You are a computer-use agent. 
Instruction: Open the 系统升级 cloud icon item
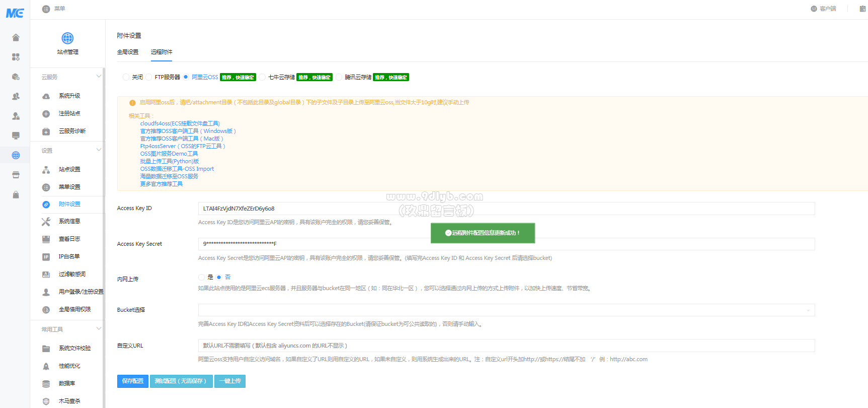click(x=46, y=96)
